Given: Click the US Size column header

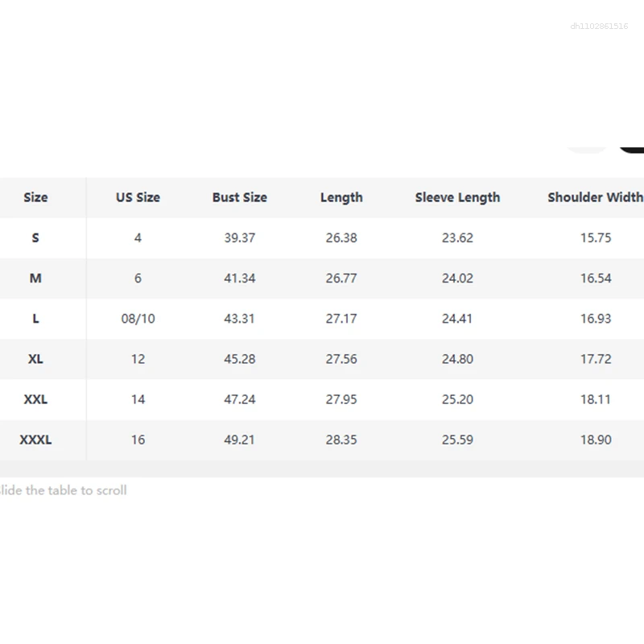Looking at the screenshot, I should [138, 197].
